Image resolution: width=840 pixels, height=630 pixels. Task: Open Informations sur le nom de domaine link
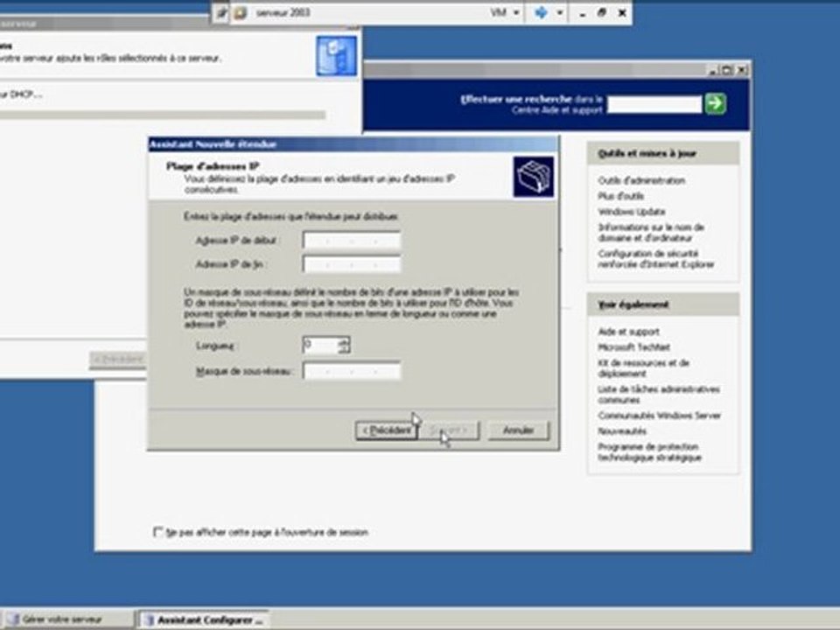pyautogui.click(x=651, y=233)
